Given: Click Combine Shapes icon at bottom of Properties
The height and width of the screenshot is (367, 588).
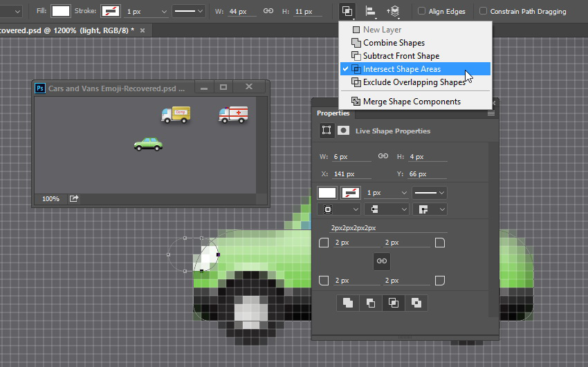Looking at the screenshot, I should coord(348,303).
